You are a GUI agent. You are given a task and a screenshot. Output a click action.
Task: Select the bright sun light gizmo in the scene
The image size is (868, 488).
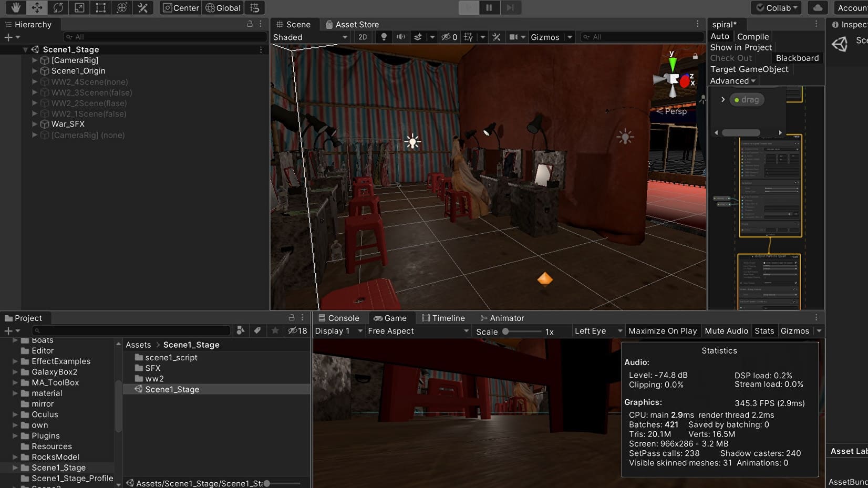tap(412, 141)
